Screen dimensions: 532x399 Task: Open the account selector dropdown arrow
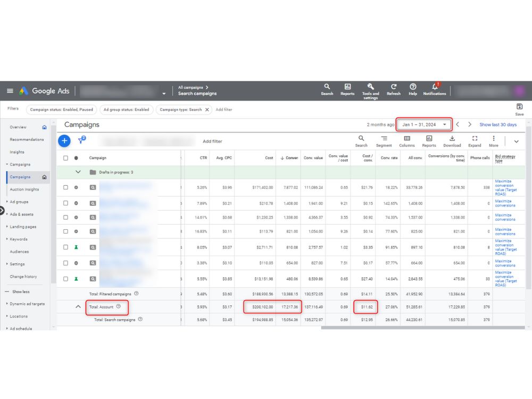point(164,93)
